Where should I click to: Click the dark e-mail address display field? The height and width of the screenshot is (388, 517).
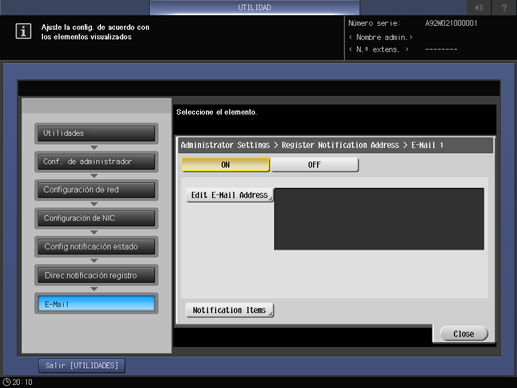click(379, 219)
